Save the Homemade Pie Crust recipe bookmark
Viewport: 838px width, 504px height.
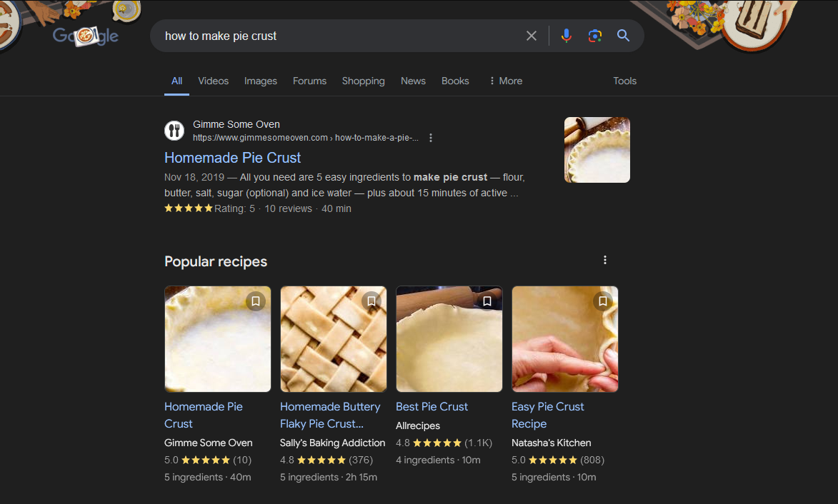coord(256,301)
